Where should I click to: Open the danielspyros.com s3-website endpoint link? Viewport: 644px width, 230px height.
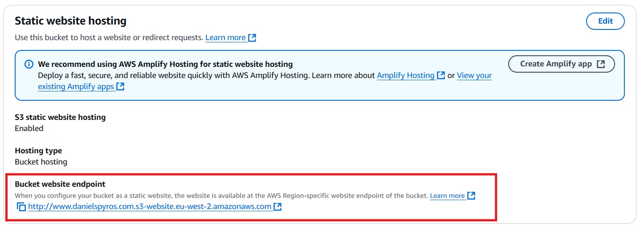point(150,207)
